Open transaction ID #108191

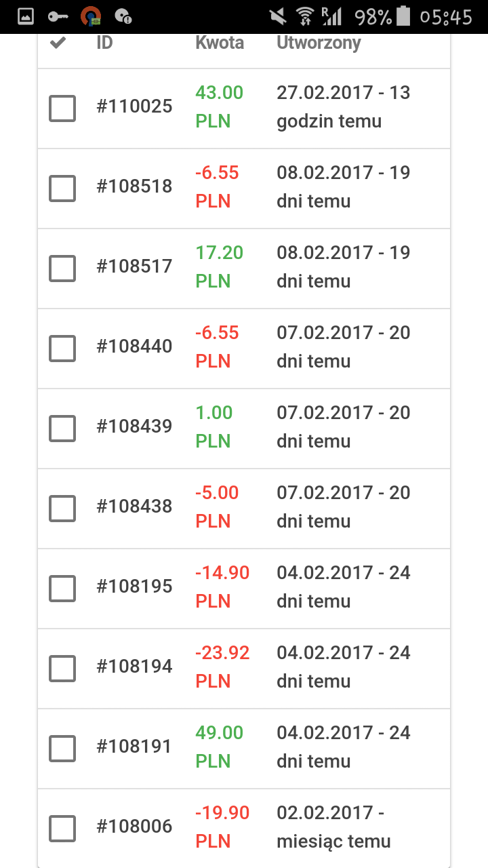click(134, 747)
